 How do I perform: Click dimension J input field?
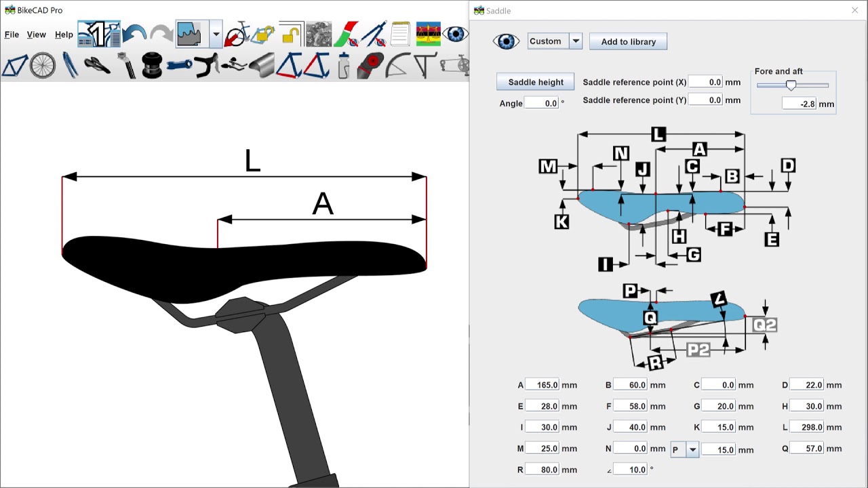point(630,427)
